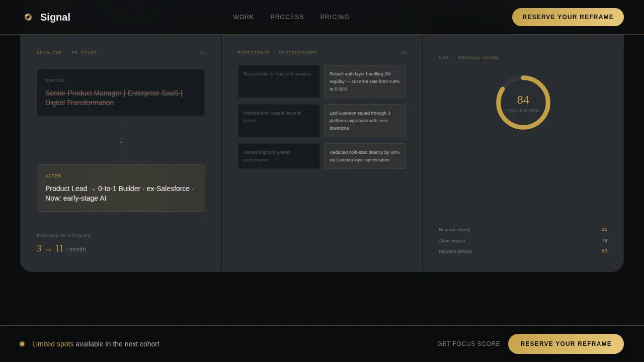
Task: Select the Before headline card
Action: pyautogui.click(x=121, y=93)
